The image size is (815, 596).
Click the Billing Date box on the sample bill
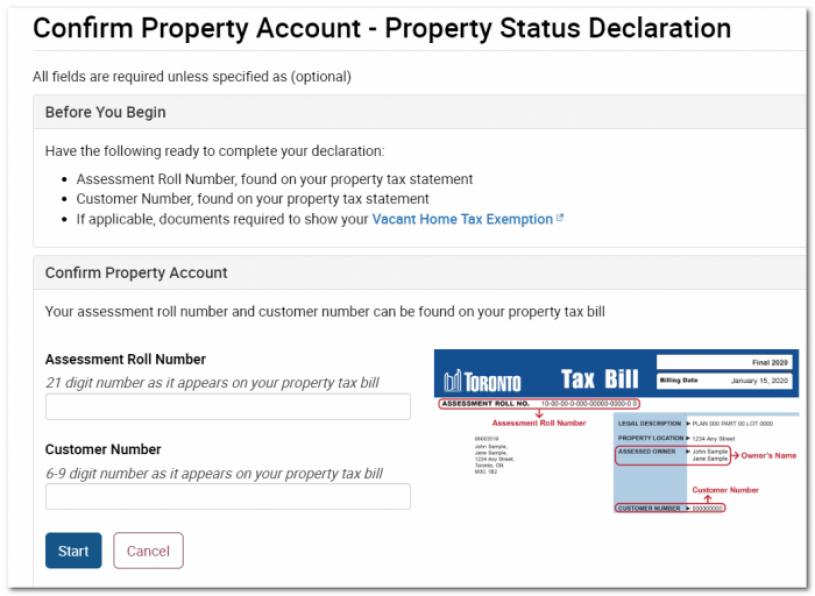coord(724,380)
